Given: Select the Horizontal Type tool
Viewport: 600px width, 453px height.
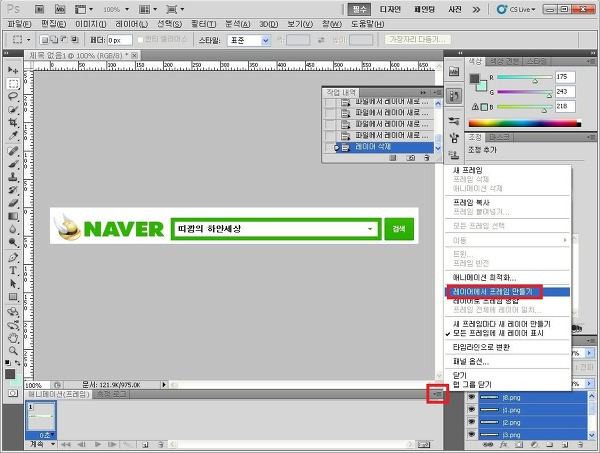Looking at the screenshot, I should pyautogui.click(x=13, y=270).
